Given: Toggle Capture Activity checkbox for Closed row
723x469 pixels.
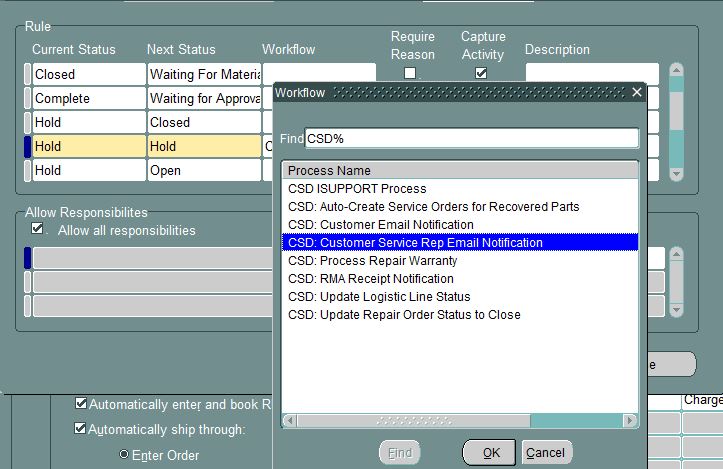Looking at the screenshot, I should click(x=481, y=73).
